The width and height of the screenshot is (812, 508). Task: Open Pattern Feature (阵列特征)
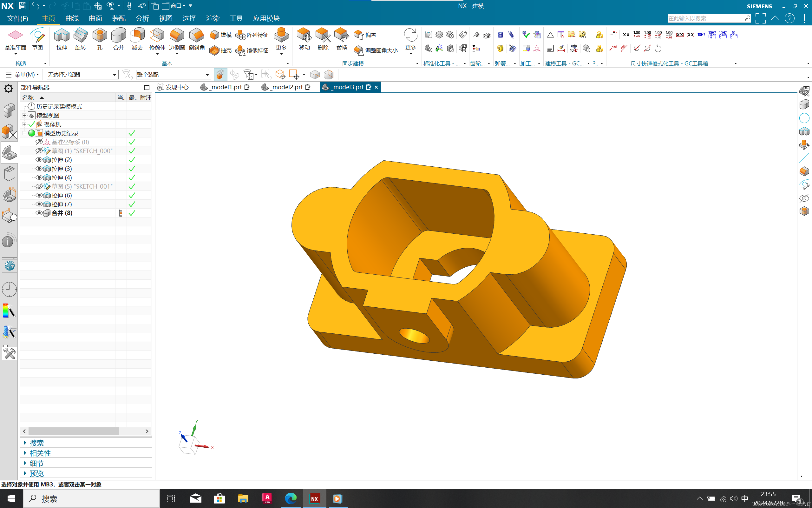pyautogui.click(x=252, y=35)
